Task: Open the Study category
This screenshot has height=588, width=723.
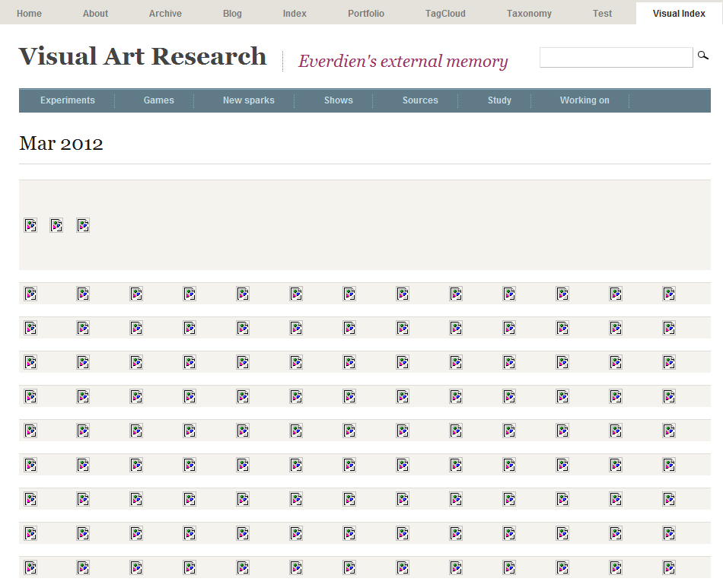Action: click(499, 100)
